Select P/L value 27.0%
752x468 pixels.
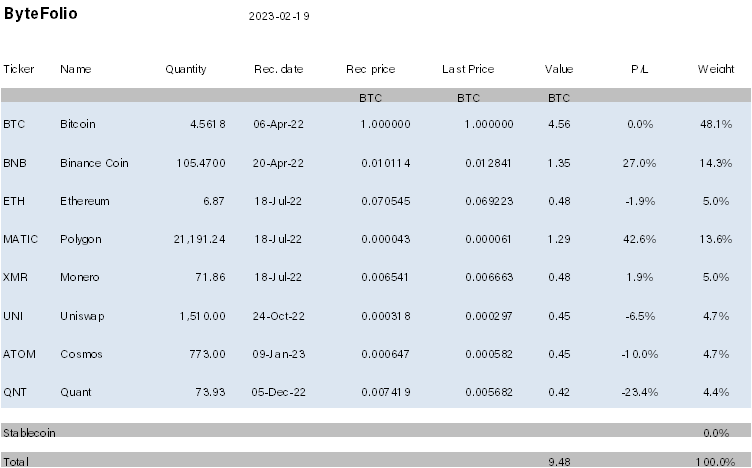pyautogui.click(x=639, y=163)
